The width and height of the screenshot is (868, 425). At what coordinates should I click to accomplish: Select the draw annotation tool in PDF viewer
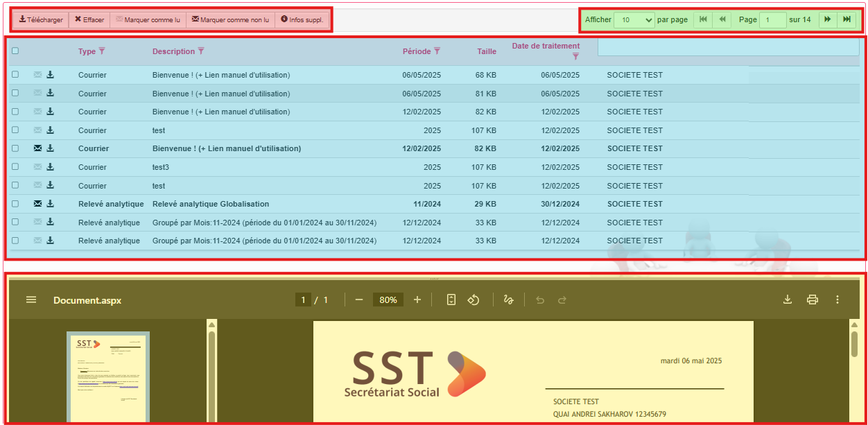pyautogui.click(x=508, y=300)
